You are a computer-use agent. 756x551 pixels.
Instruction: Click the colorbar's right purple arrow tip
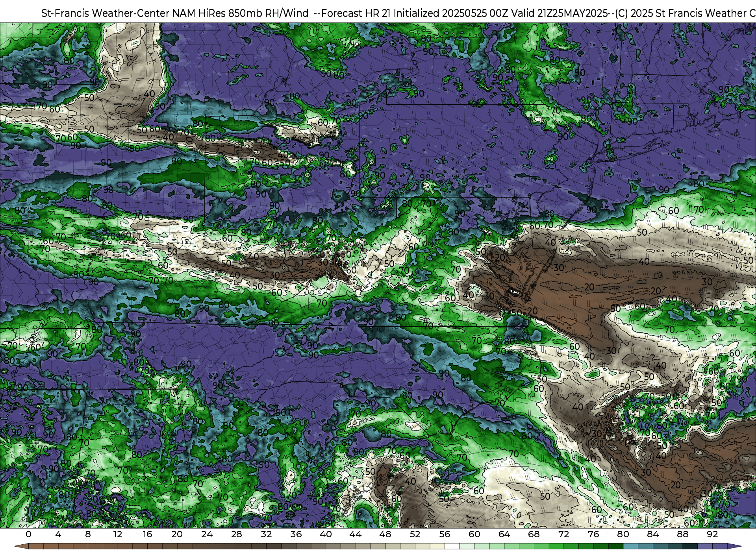click(735, 546)
